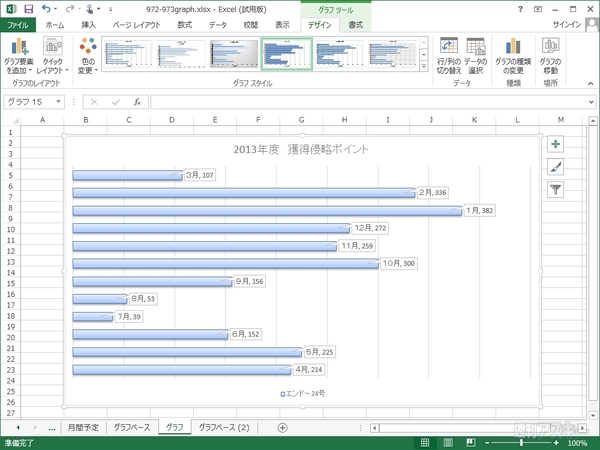The width and height of the screenshot is (600, 450).
Task: Switch to Page Break Preview in status bar
Action: pos(471,443)
